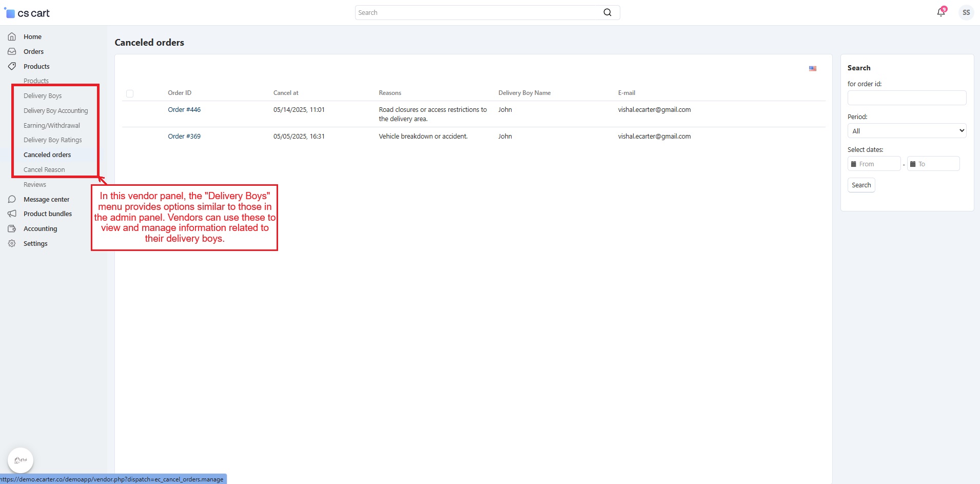The image size is (980, 484).
Task: Open the floating chat widget button
Action: click(21, 460)
